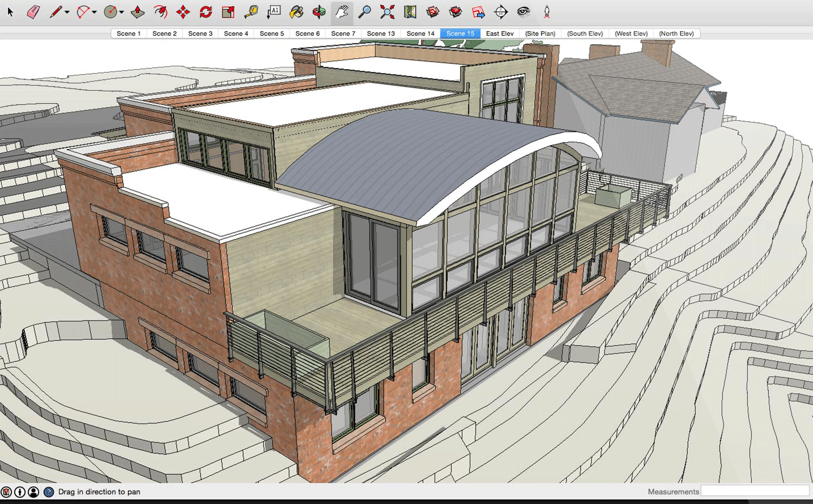Select the Circle shape tool

[111, 11]
